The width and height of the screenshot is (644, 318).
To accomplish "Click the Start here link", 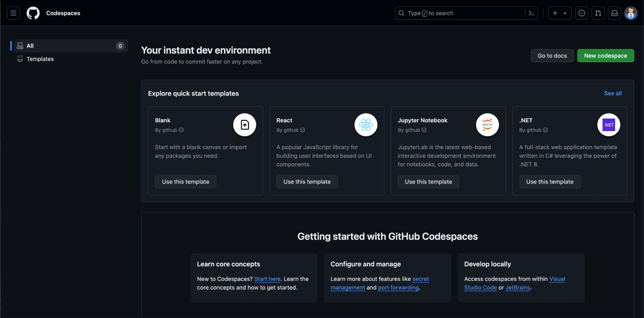I will (267, 279).
